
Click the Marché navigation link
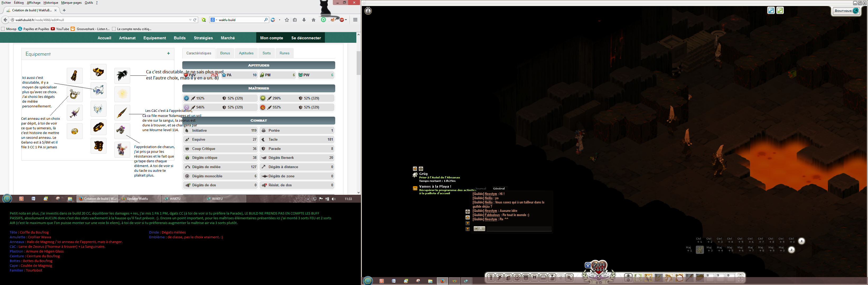[228, 38]
